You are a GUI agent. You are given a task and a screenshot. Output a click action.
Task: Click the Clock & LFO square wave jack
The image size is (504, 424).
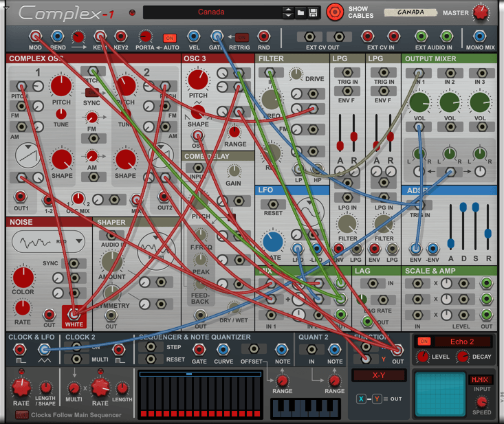pyautogui.click(x=20, y=350)
